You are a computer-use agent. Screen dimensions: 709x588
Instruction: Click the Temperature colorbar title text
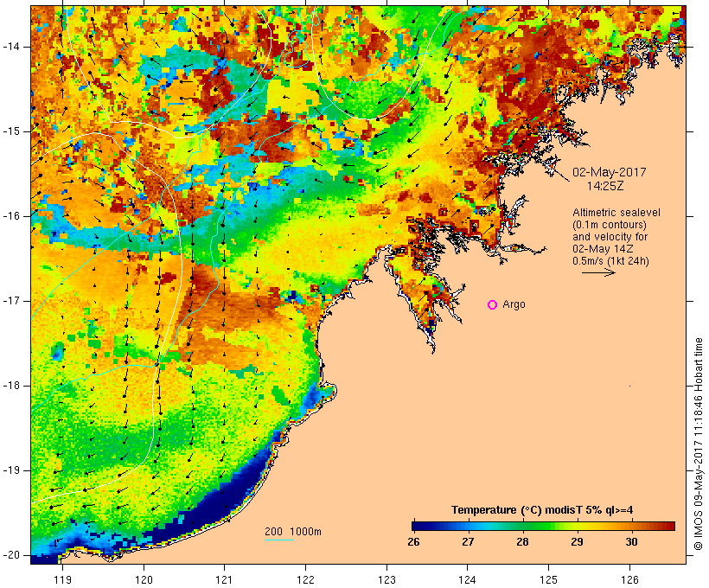[x=542, y=510]
